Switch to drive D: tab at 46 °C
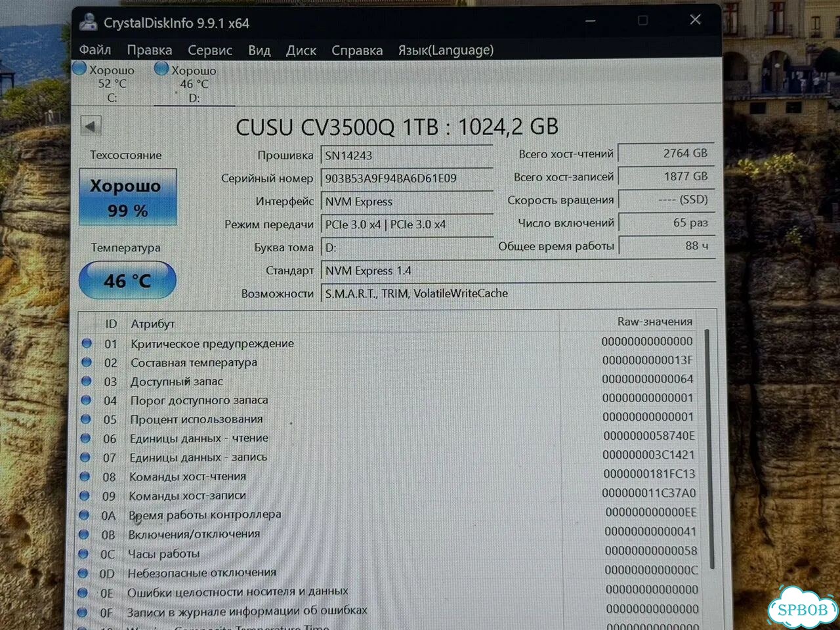 pos(194,84)
